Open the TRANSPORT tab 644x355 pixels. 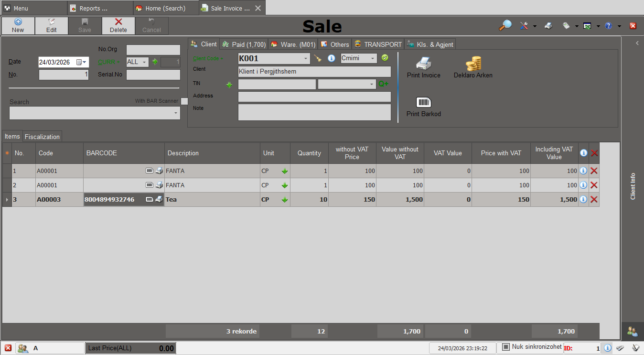[378, 44]
